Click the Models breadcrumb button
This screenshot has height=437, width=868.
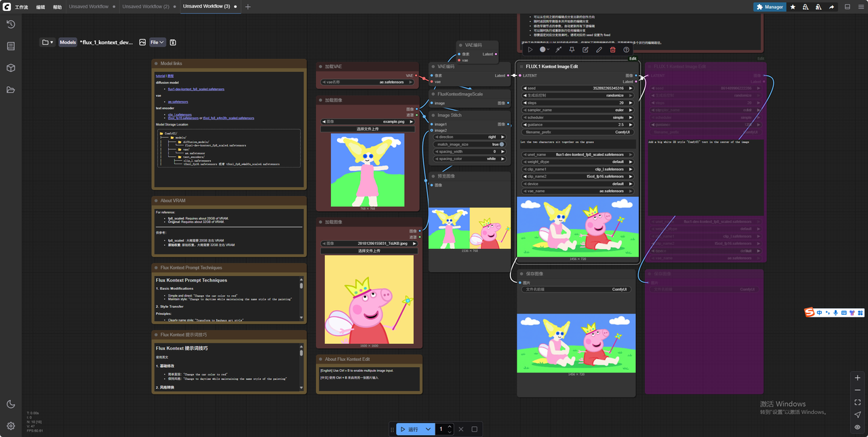pyautogui.click(x=68, y=42)
